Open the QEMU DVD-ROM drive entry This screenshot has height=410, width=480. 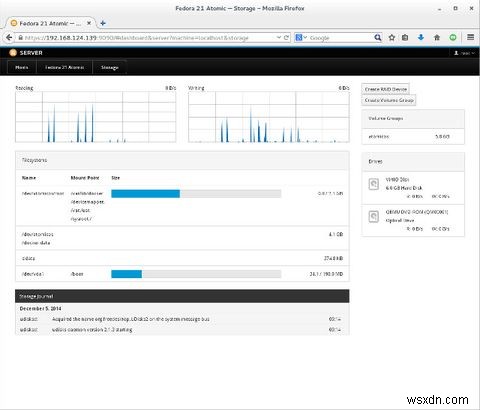click(413, 220)
